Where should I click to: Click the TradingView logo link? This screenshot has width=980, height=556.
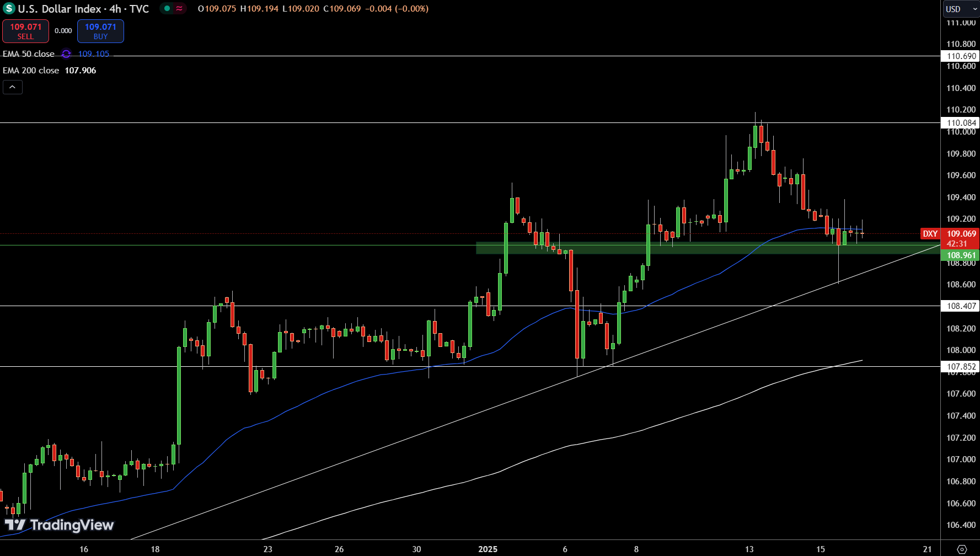[59, 525]
